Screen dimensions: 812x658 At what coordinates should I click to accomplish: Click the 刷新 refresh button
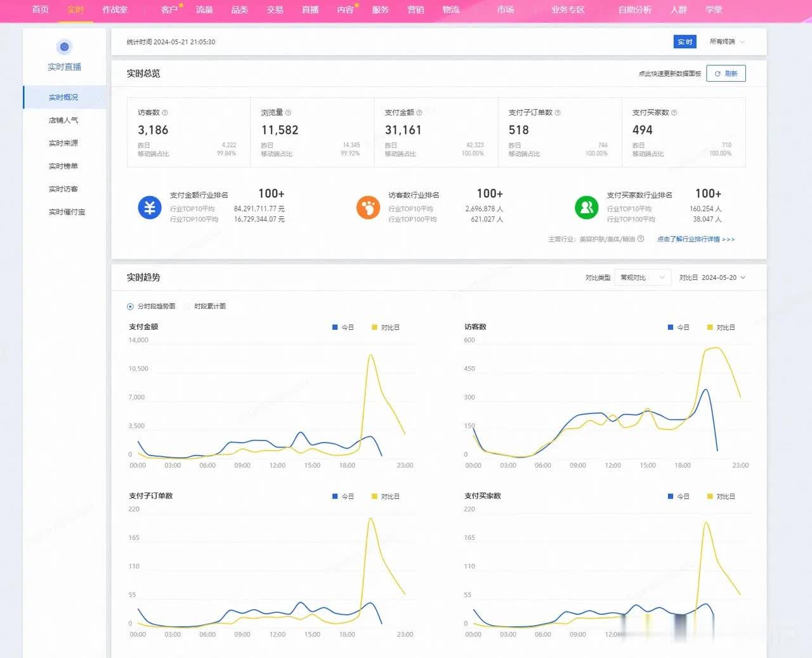point(726,74)
